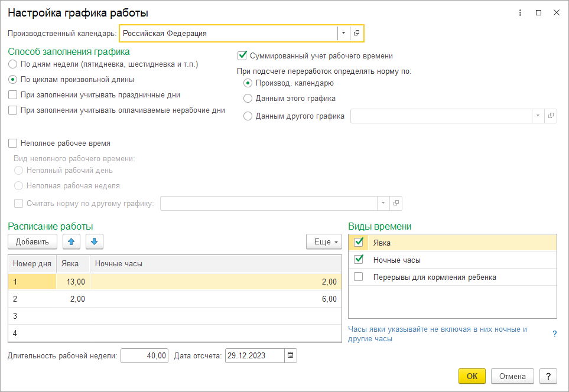
Task: Open Российская Федерация calendar in new window
Action: [356, 33]
